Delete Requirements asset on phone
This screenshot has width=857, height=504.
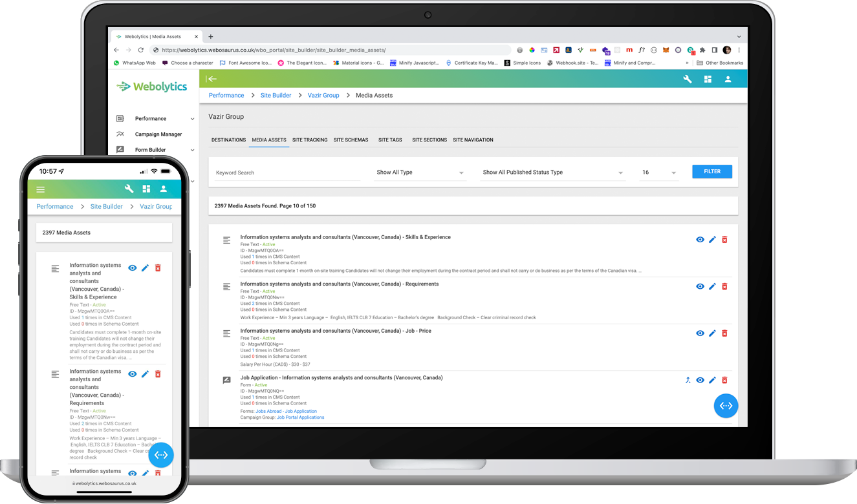[158, 374]
